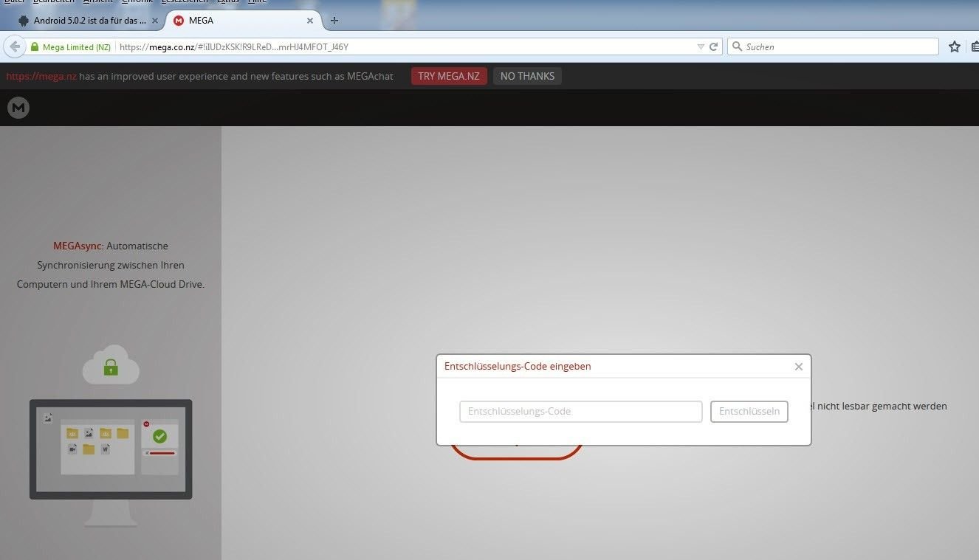Screen dimensions: 979x560
Task: Close the Entschlüsselungs-Code dialog
Action: point(798,367)
